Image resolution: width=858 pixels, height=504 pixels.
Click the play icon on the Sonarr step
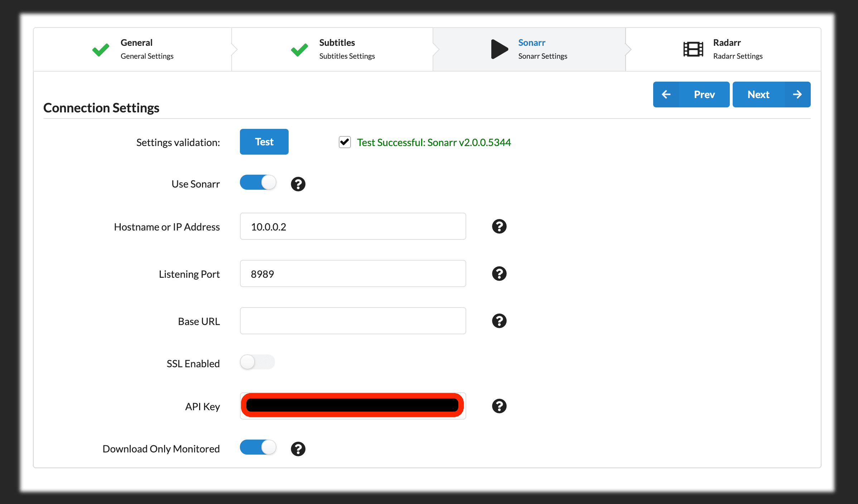tap(499, 49)
